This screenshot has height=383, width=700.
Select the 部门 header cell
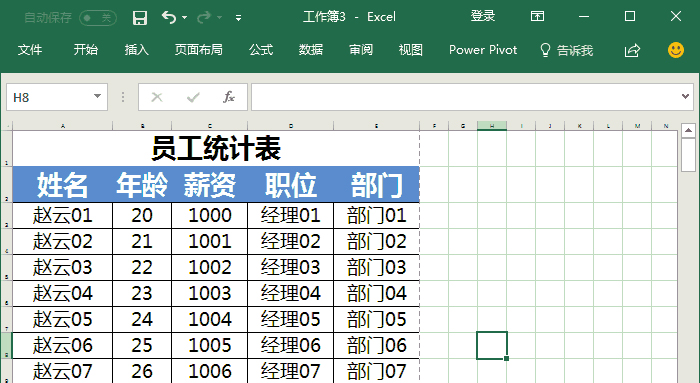(377, 184)
